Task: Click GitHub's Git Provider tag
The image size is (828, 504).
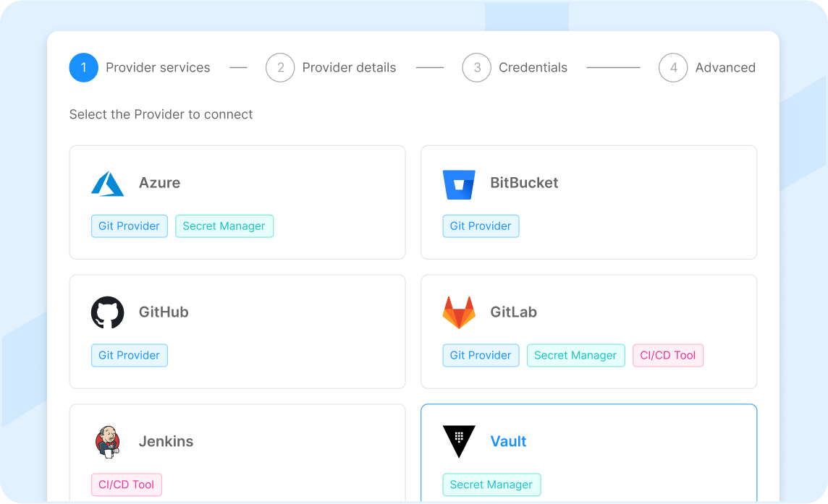Action: 130,355
